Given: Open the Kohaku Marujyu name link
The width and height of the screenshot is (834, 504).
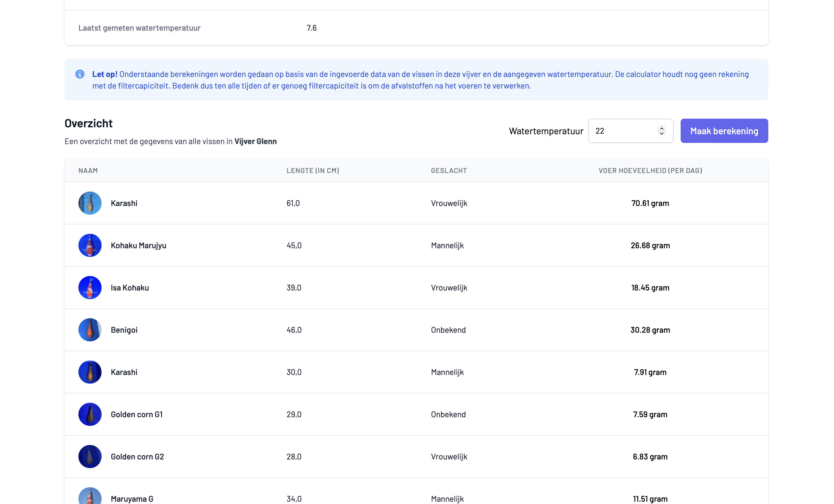Looking at the screenshot, I should coord(138,245).
